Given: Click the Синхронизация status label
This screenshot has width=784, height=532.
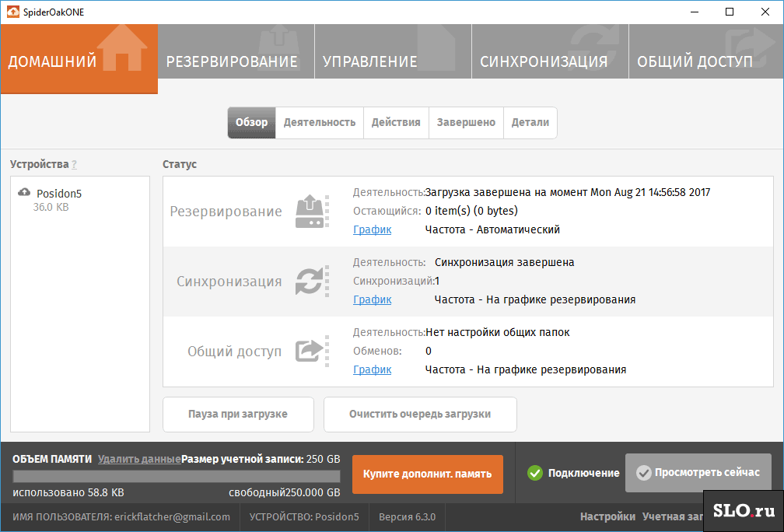Looking at the screenshot, I should click(229, 281).
